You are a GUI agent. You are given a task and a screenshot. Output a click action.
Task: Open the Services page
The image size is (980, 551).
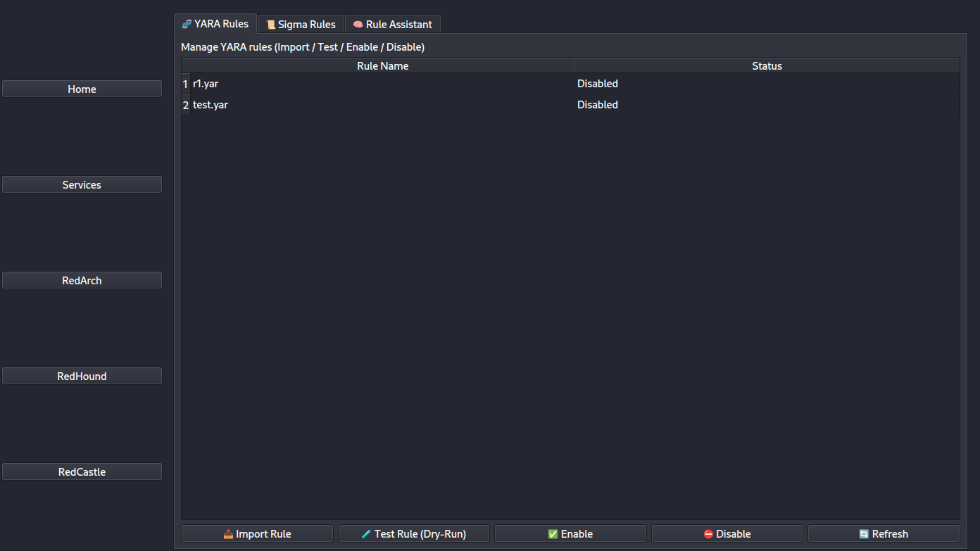(82, 184)
